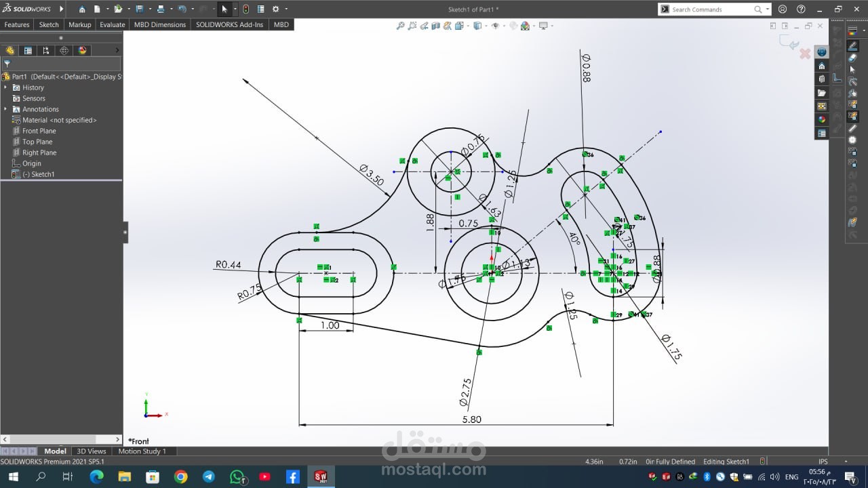Open the Options gear dropdown arrow
The height and width of the screenshot is (488, 868).
(286, 9)
